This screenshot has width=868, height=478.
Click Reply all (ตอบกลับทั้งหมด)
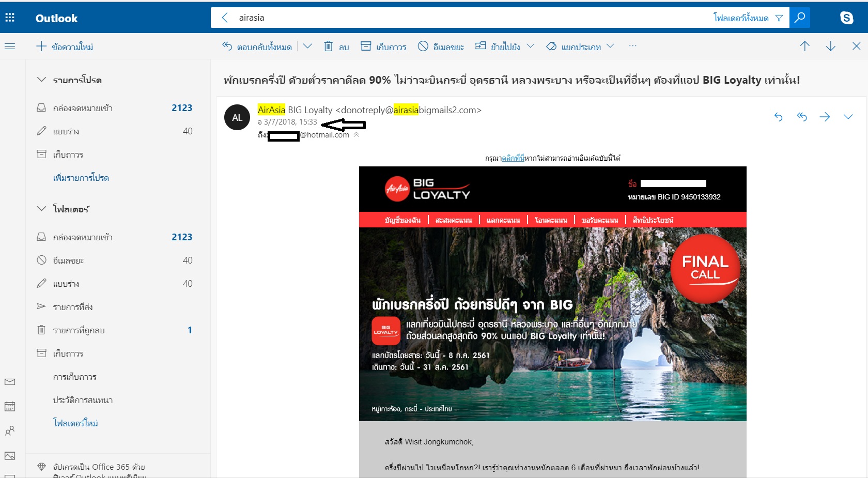point(257,47)
